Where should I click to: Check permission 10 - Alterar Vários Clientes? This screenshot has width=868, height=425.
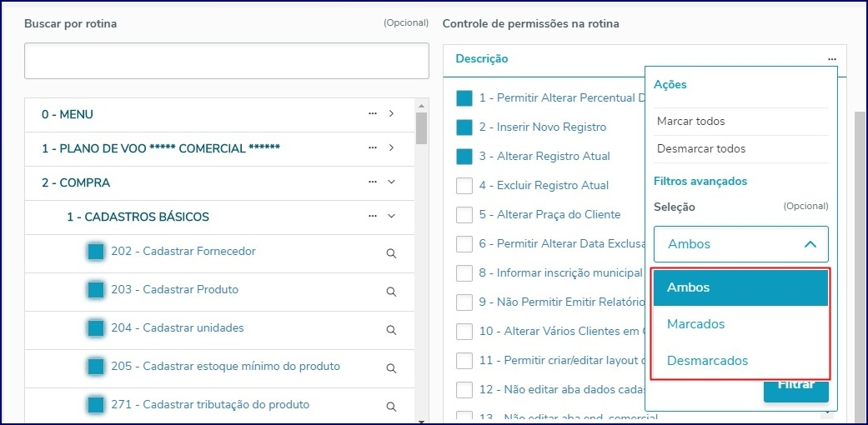coord(464,332)
